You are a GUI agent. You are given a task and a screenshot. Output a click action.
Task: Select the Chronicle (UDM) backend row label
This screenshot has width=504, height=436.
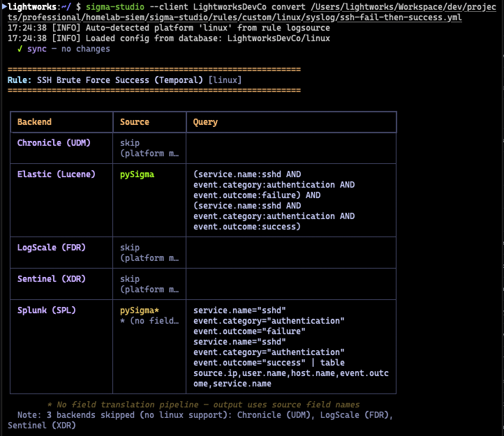[x=51, y=142]
